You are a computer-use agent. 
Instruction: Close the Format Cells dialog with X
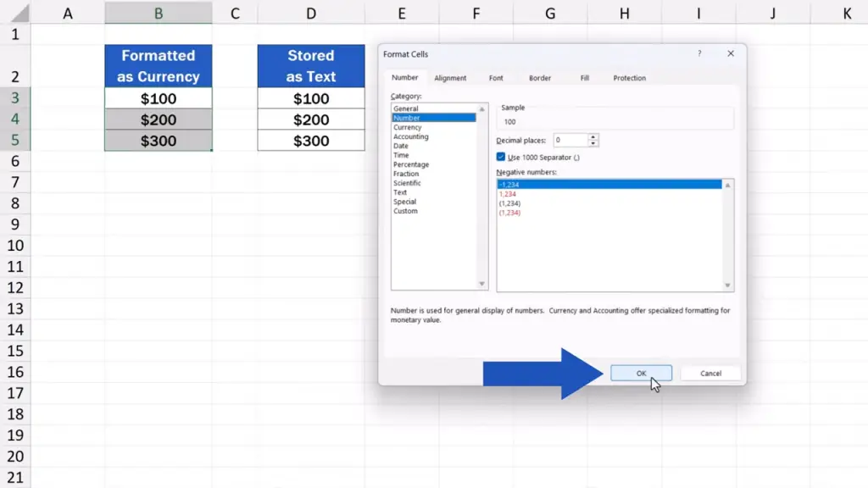tap(732, 53)
